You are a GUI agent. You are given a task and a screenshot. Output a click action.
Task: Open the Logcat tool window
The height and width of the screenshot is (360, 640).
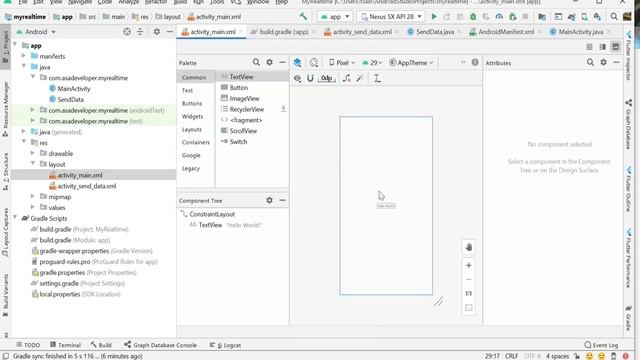click(225, 345)
